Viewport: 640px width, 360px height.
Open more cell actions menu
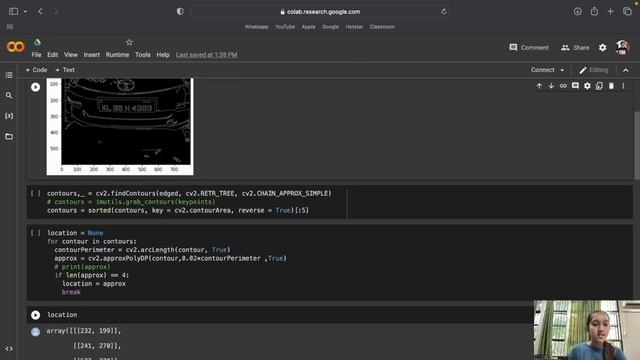coord(623,86)
